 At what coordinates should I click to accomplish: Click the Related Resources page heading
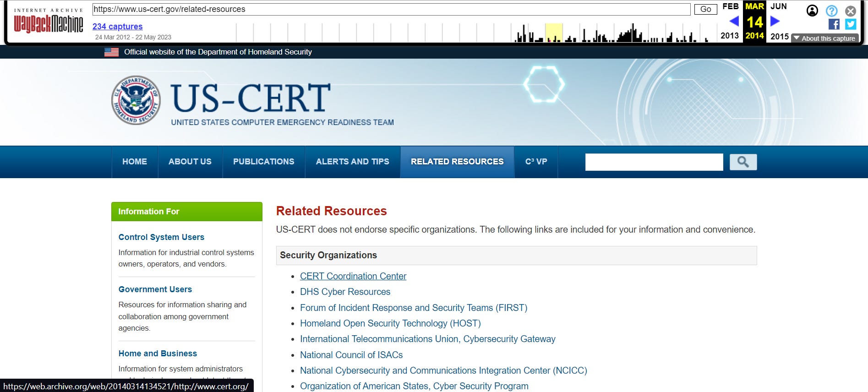332,211
